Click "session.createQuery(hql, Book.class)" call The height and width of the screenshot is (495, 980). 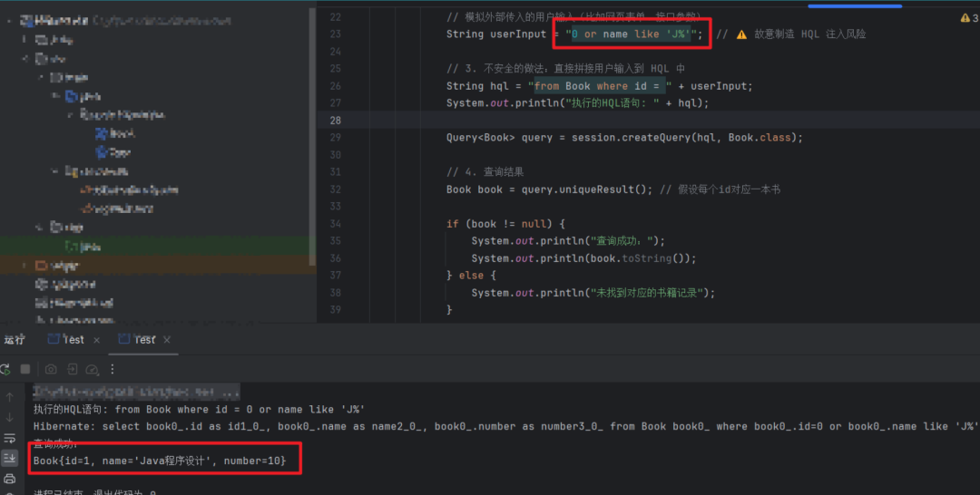[684, 138]
